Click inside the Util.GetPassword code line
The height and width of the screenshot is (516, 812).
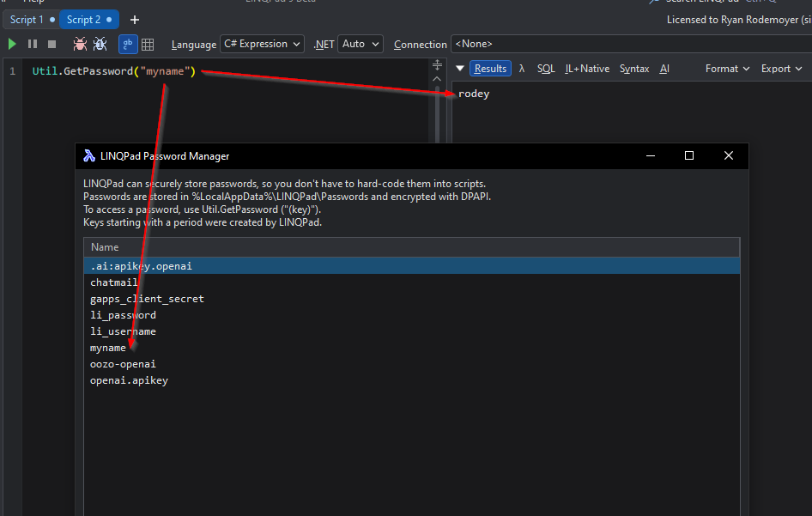(114, 71)
